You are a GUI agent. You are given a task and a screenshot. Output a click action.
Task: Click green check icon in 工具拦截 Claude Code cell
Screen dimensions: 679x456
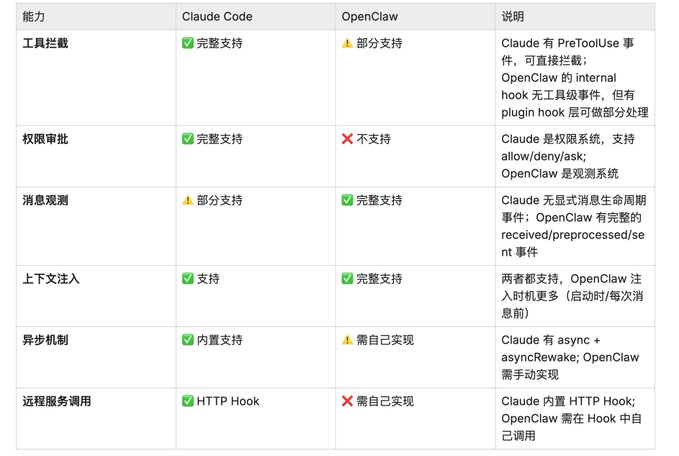(188, 43)
